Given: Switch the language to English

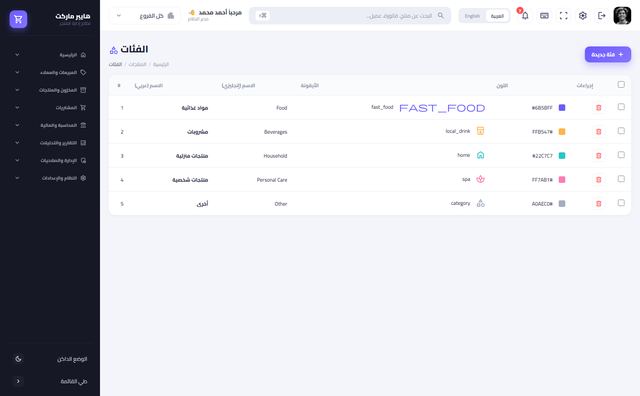Looking at the screenshot, I should pos(472,16).
